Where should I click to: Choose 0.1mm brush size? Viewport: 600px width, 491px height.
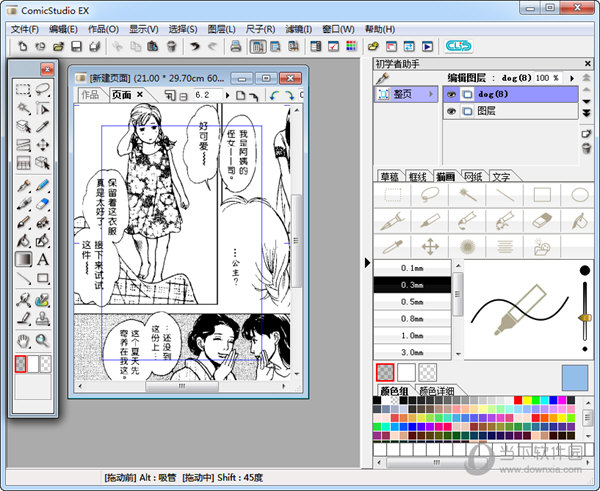click(412, 268)
